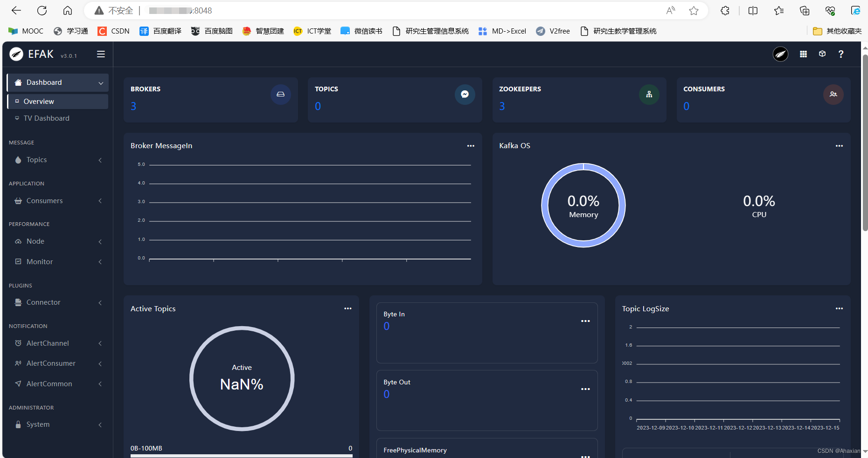
Task: Select the Overview menu item
Action: point(58,102)
